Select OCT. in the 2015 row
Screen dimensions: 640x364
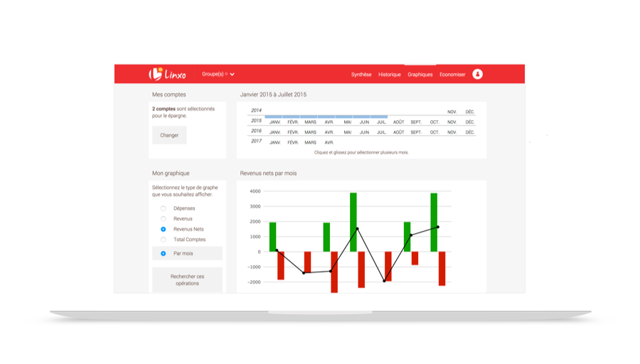tap(434, 122)
